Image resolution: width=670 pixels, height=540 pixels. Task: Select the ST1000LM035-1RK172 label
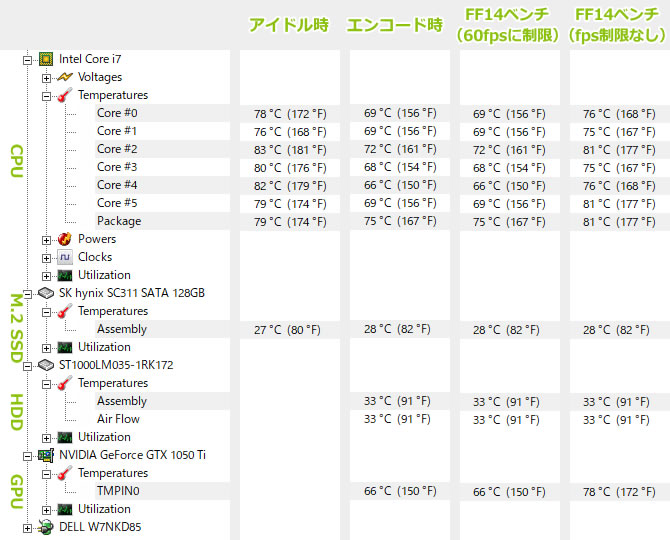pos(116,365)
